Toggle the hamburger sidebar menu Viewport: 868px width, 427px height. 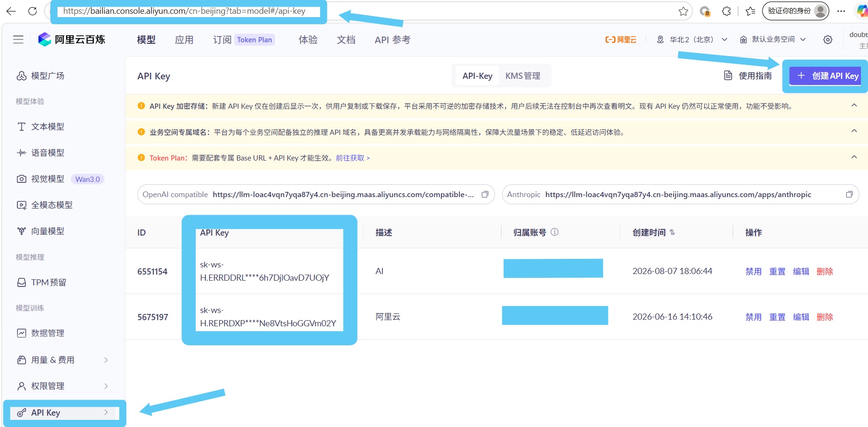pyautogui.click(x=18, y=39)
